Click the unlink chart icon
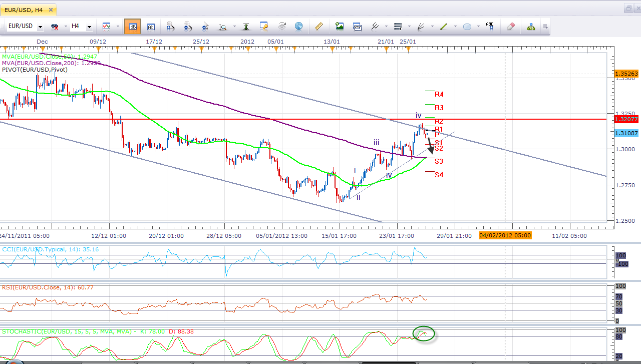 (x=55, y=27)
